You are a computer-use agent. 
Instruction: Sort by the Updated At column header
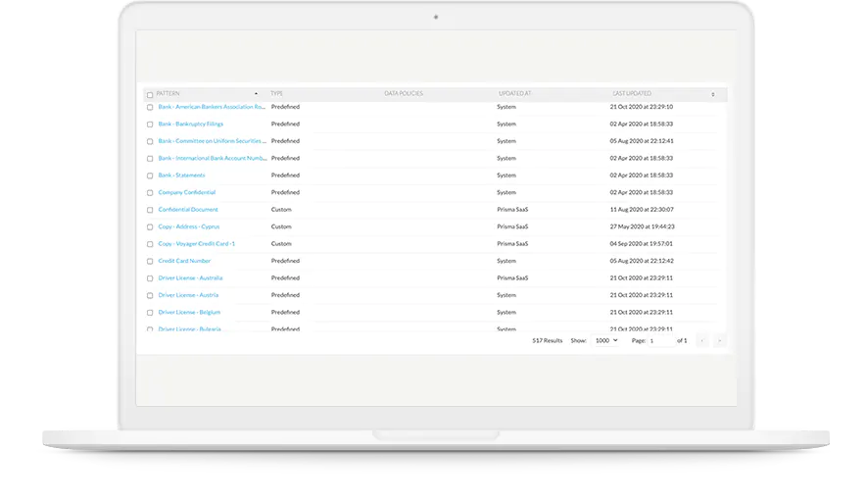click(514, 94)
